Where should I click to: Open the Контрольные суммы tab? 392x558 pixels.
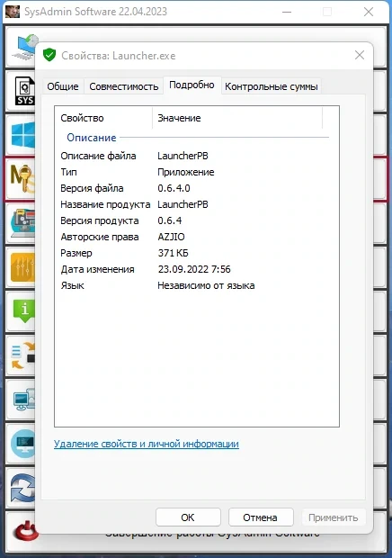click(x=272, y=86)
